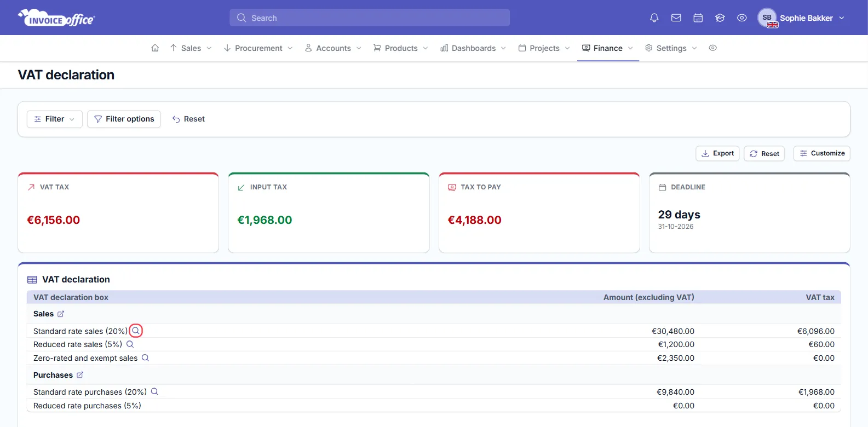Expand the Dashboards dropdown
The height and width of the screenshot is (427, 868).
pyautogui.click(x=473, y=48)
